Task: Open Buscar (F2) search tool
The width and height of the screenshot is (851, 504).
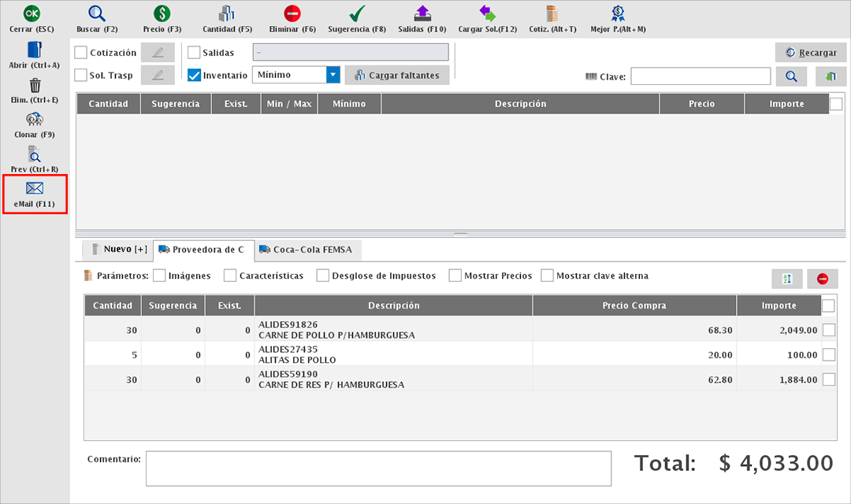Action: 97,13
